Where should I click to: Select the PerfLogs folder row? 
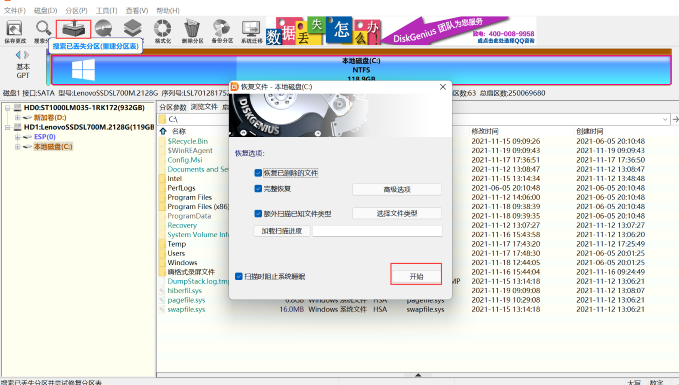(x=181, y=188)
